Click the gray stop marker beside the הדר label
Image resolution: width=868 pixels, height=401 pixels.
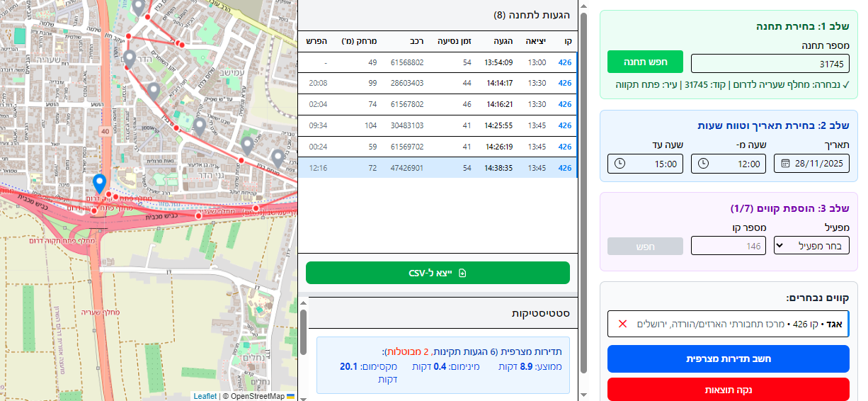point(129,59)
